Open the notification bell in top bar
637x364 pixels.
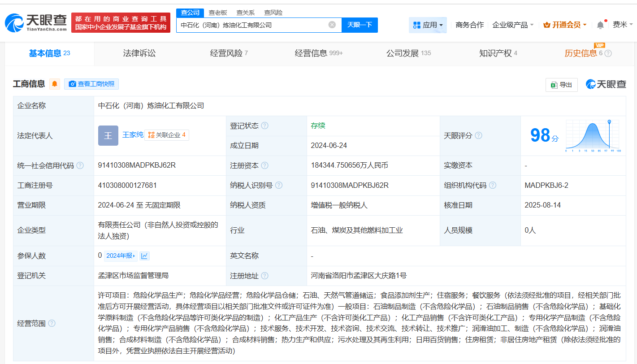click(x=601, y=25)
